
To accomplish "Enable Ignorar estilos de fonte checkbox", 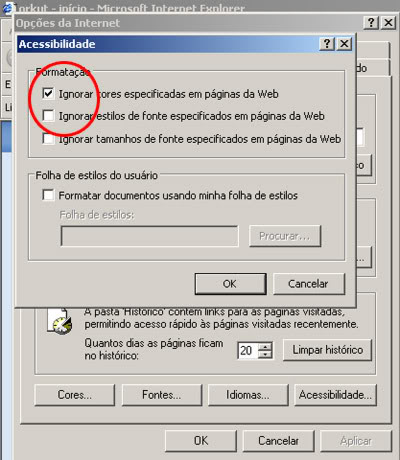I will [48, 116].
